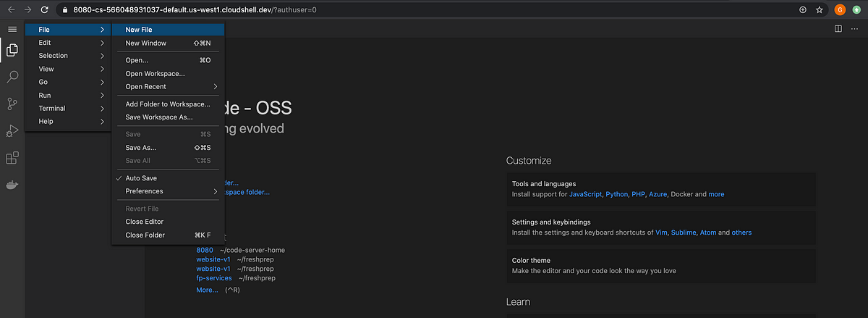Choose New Window menu entry
868x318 pixels.
tap(169, 43)
